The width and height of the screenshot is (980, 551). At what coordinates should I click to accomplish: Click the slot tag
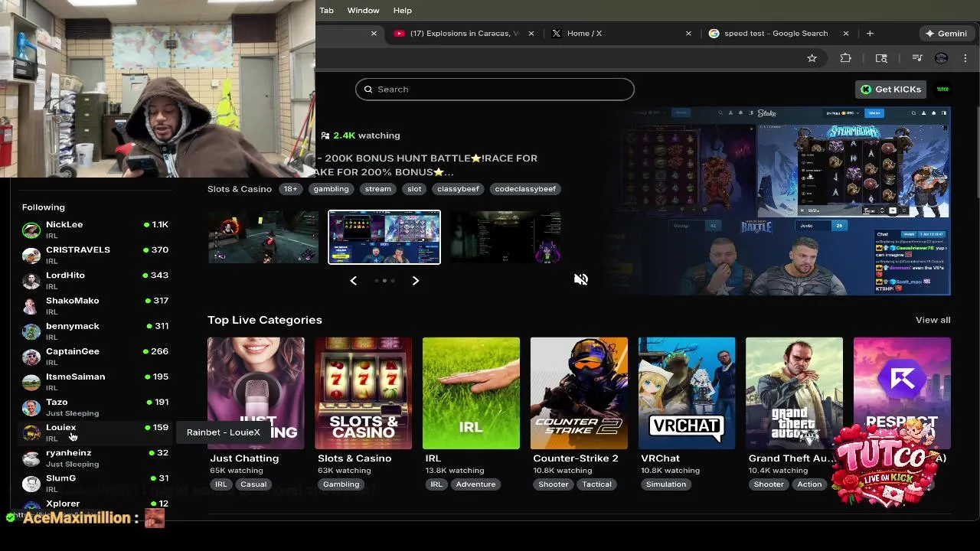click(414, 189)
